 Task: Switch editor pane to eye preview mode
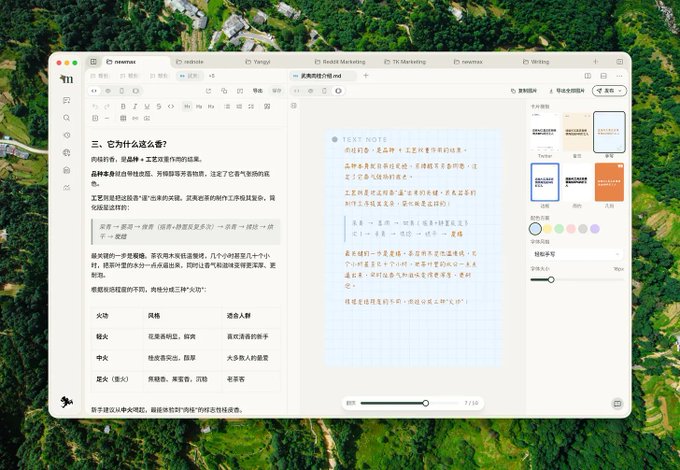pyautogui.click(x=108, y=91)
